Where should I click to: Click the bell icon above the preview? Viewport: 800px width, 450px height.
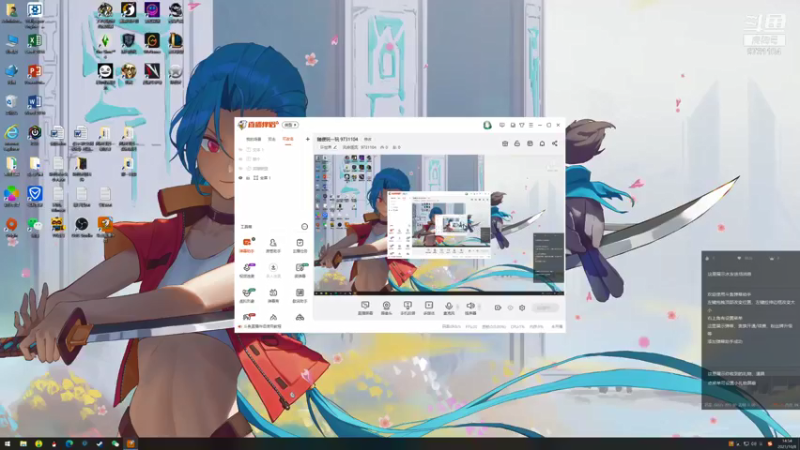(x=542, y=143)
